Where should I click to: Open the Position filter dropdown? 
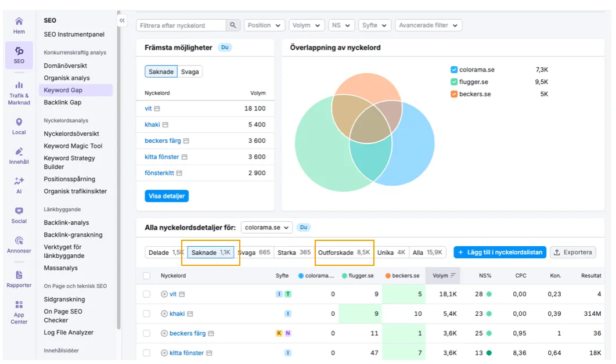click(x=264, y=25)
